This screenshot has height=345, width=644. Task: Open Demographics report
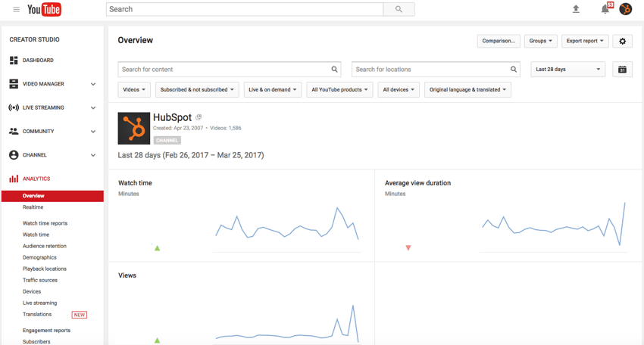[39, 258]
